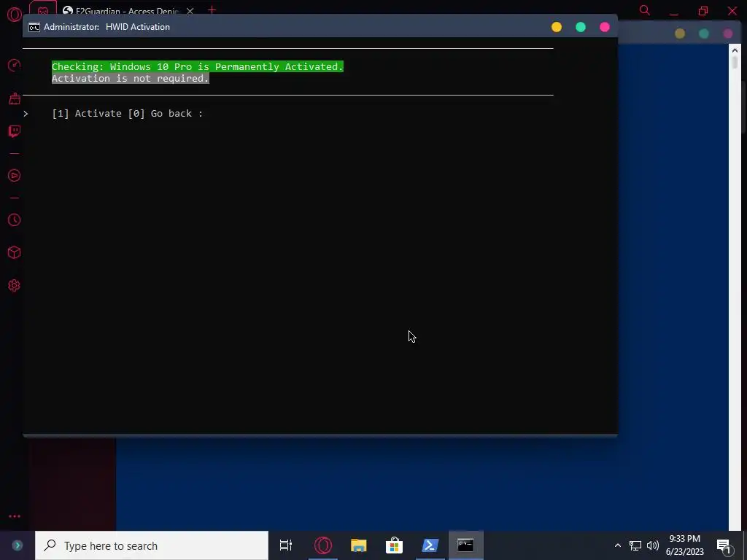Close HWID Activation window with pink button
Viewport: 747px width, 560px height.
[x=605, y=27]
